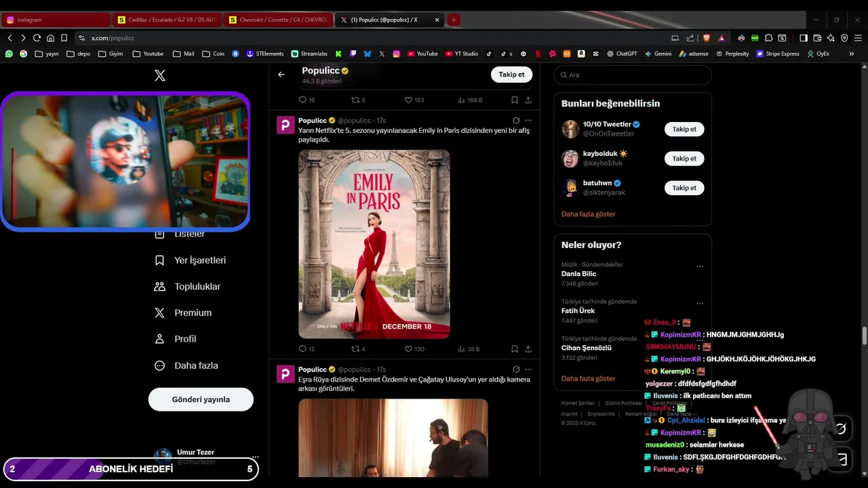The image size is (868, 488).
Task: Click the Ara search field
Action: pyautogui.click(x=633, y=75)
